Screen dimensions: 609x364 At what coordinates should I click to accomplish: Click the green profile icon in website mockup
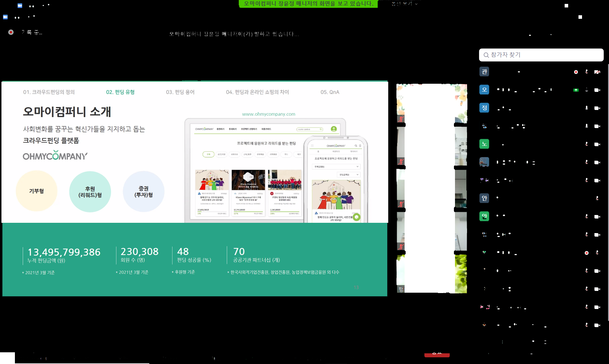(334, 129)
